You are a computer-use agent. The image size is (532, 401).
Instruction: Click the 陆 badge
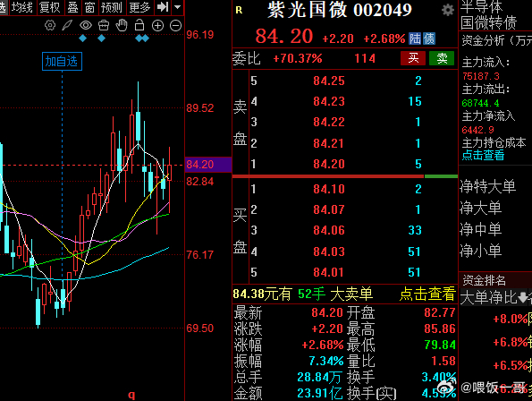(x=415, y=38)
